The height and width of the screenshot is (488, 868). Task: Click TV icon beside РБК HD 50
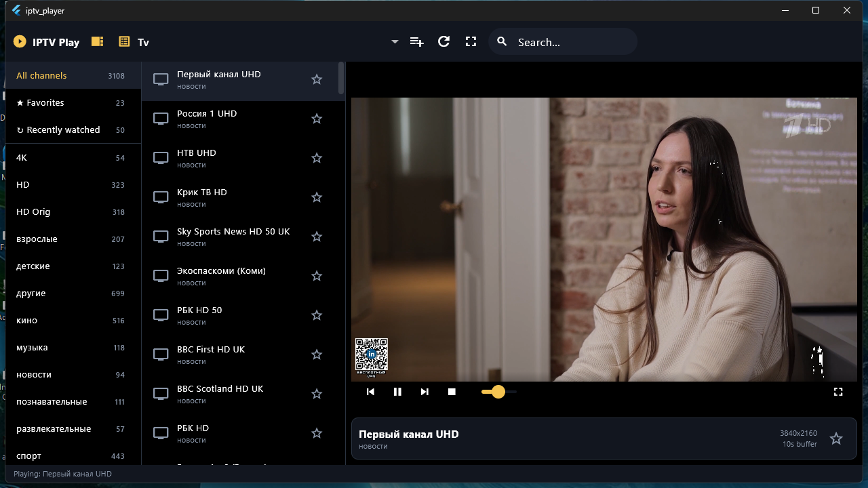161,315
